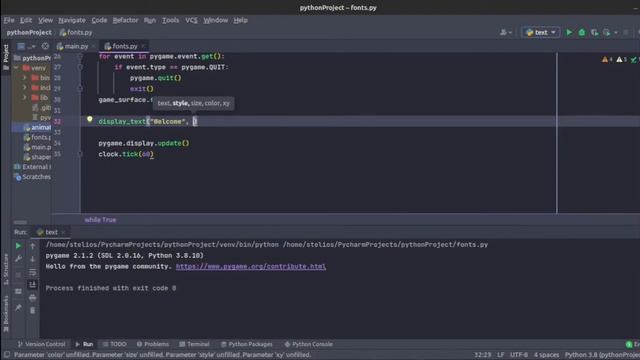640x360 pixels.
Task: Toggle the Project tool window side tab
Action: 6,57
